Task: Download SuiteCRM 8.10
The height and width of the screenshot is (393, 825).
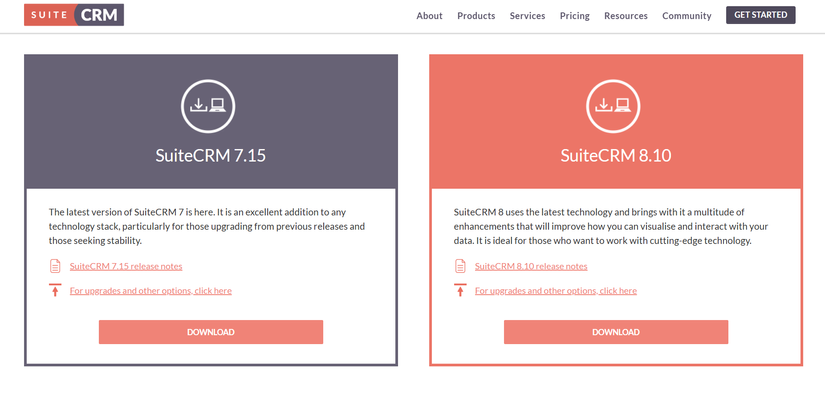Action: point(616,332)
